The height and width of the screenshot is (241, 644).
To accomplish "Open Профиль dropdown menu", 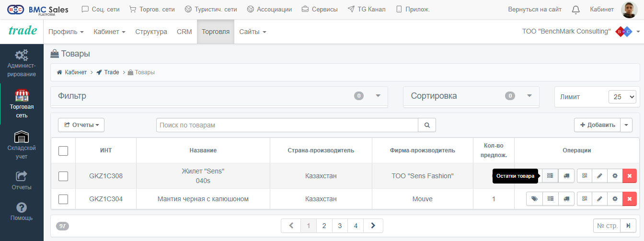I will click(66, 32).
